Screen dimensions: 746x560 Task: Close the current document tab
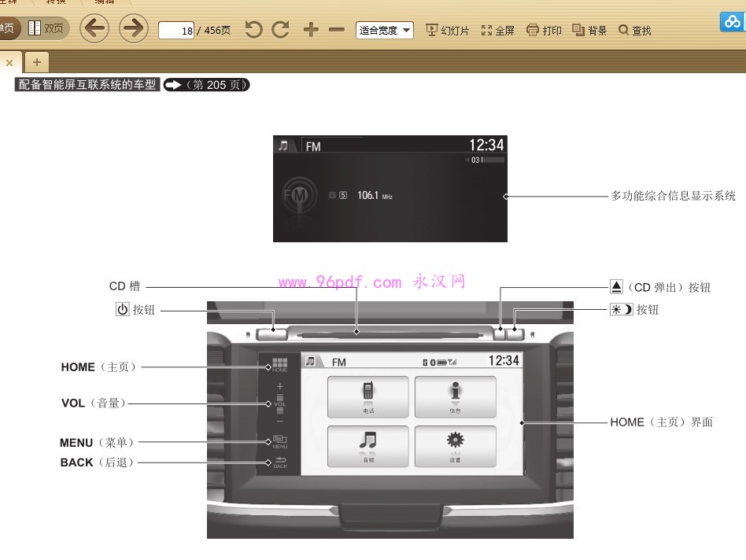(9, 62)
